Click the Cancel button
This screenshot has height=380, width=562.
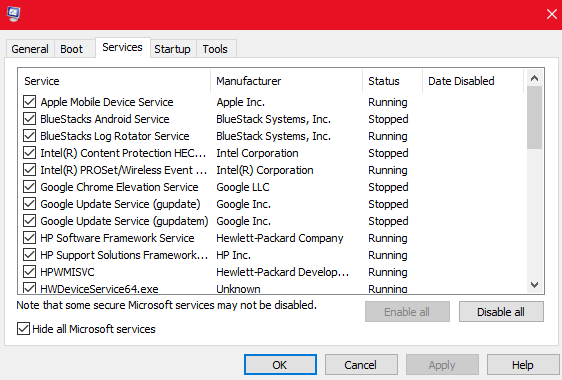coord(361,365)
